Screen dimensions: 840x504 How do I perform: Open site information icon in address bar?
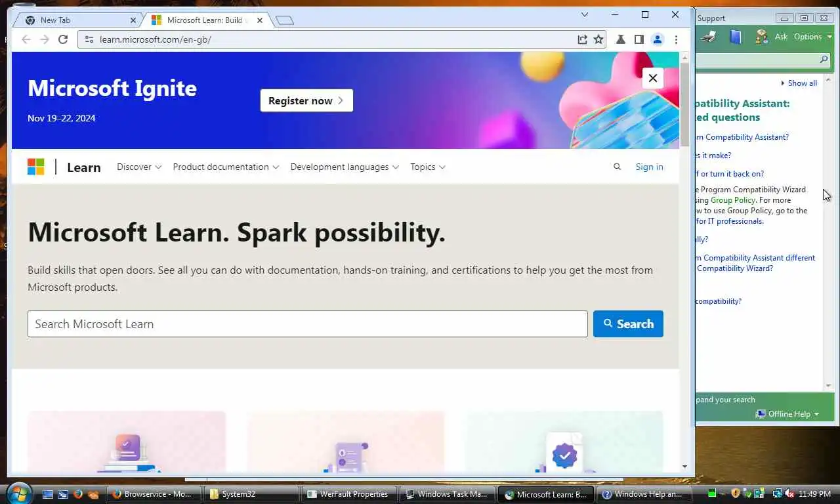(x=89, y=39)
